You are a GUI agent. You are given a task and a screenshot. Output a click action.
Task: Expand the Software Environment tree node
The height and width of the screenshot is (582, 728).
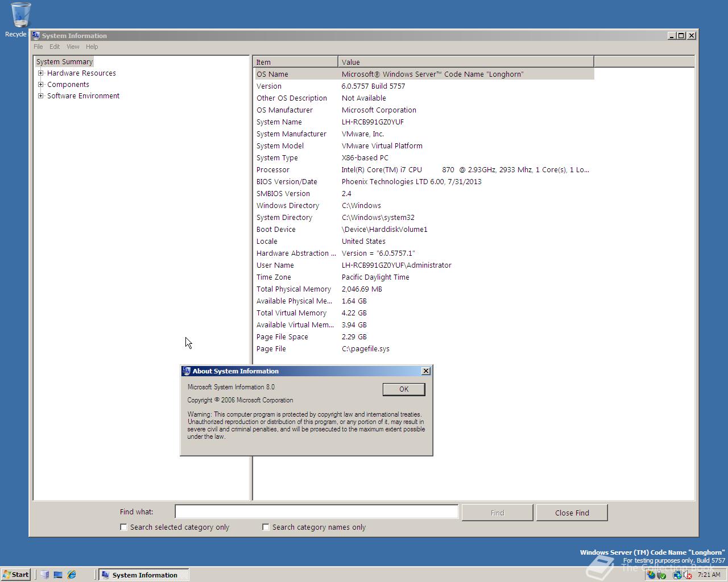coord(40,95)
